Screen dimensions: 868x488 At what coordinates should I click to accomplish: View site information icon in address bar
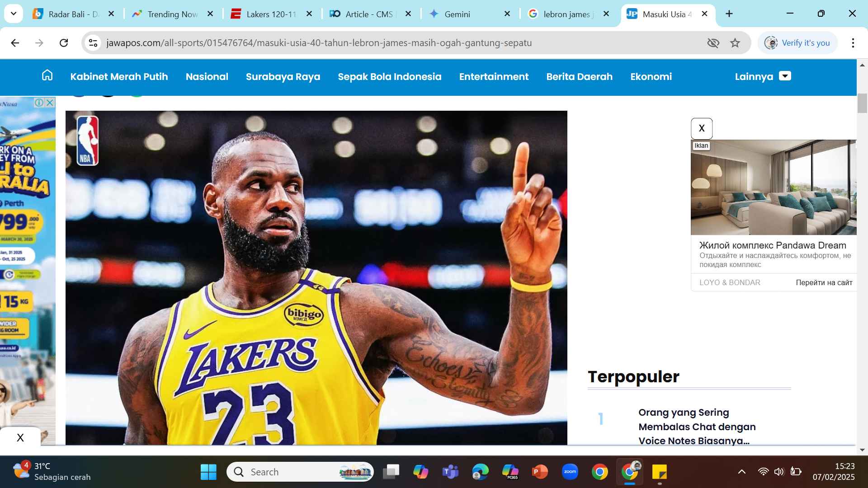(93, 43)
